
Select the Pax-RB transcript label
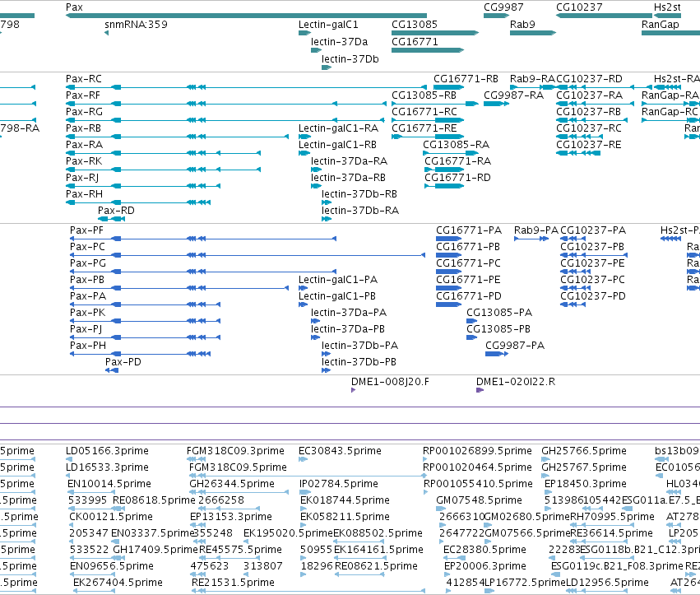(83, 128)
